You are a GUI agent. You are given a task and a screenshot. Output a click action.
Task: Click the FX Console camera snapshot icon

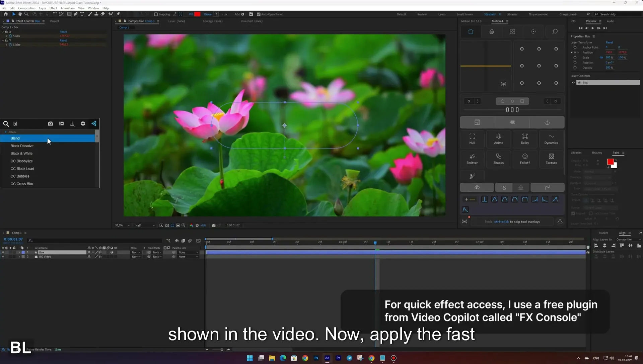click(x=51, y=124)
